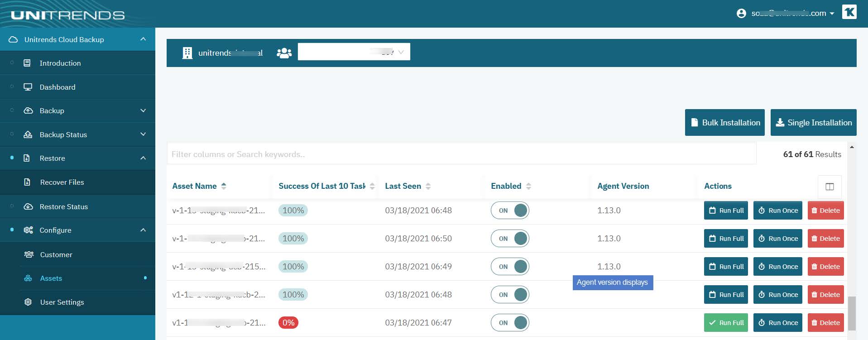The width and height of the screenshot is (868, 340).
Task: Click Delete for 03/18/2021 06:50 row
Action: coord(826,239)
